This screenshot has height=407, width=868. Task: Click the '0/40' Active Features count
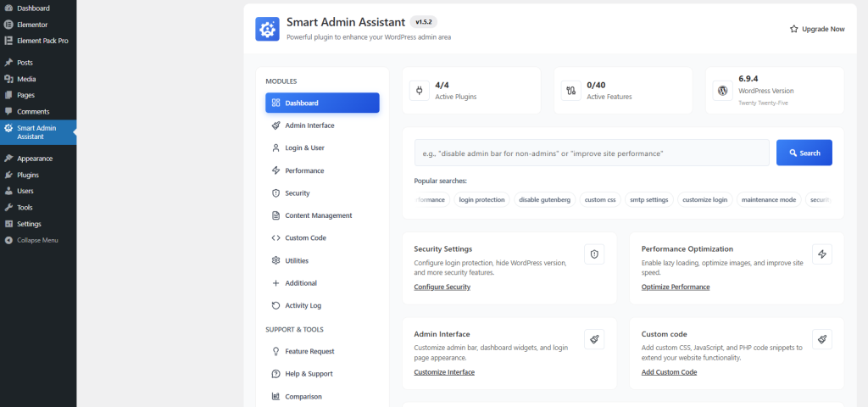click(596, 86)
